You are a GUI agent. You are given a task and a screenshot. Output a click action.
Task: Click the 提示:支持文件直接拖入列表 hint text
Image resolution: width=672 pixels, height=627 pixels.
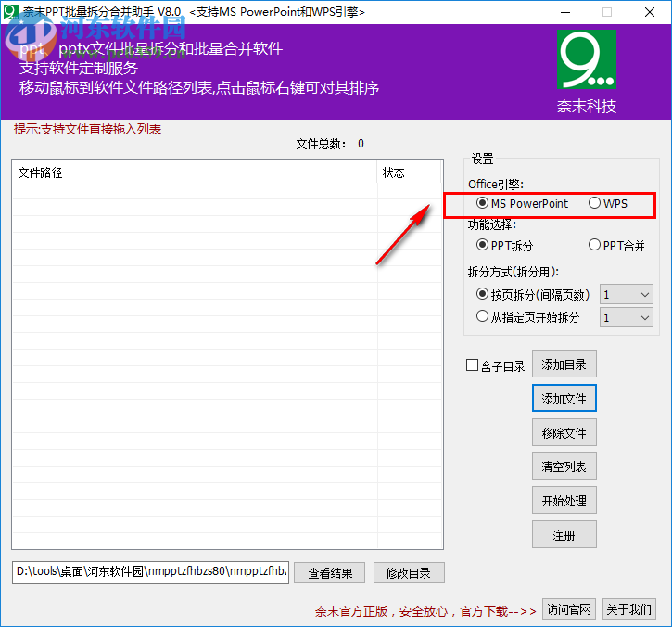point(87,129)
